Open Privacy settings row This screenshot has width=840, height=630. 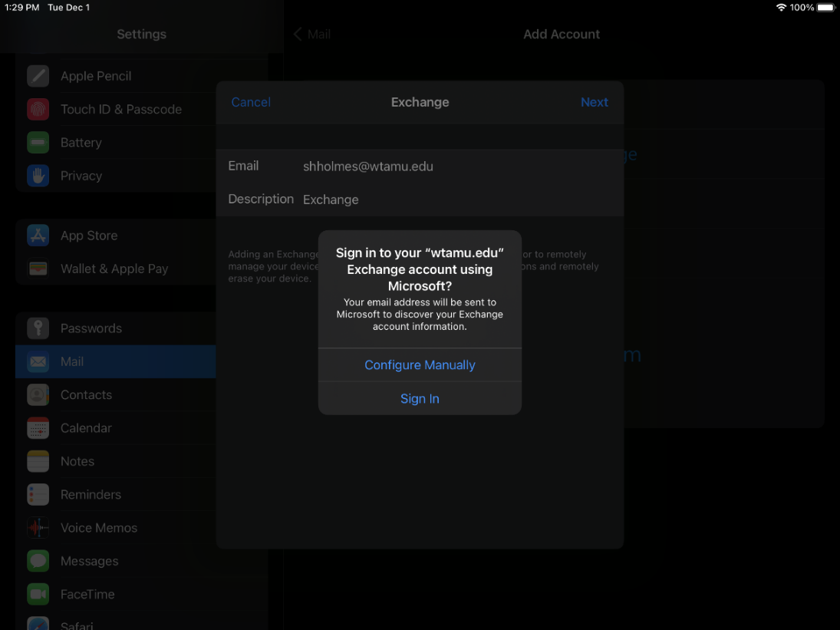116,176
